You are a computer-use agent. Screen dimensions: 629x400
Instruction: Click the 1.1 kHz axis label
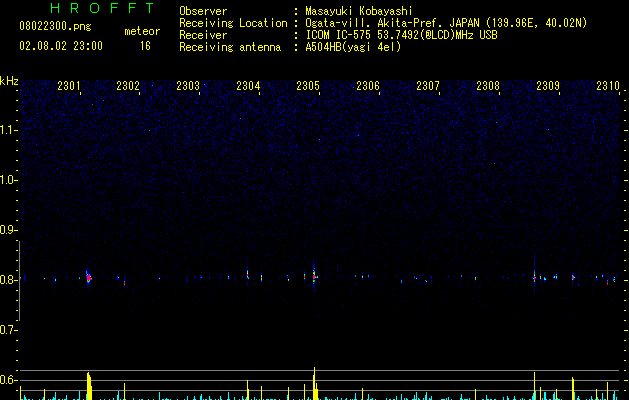coord(8,130)
